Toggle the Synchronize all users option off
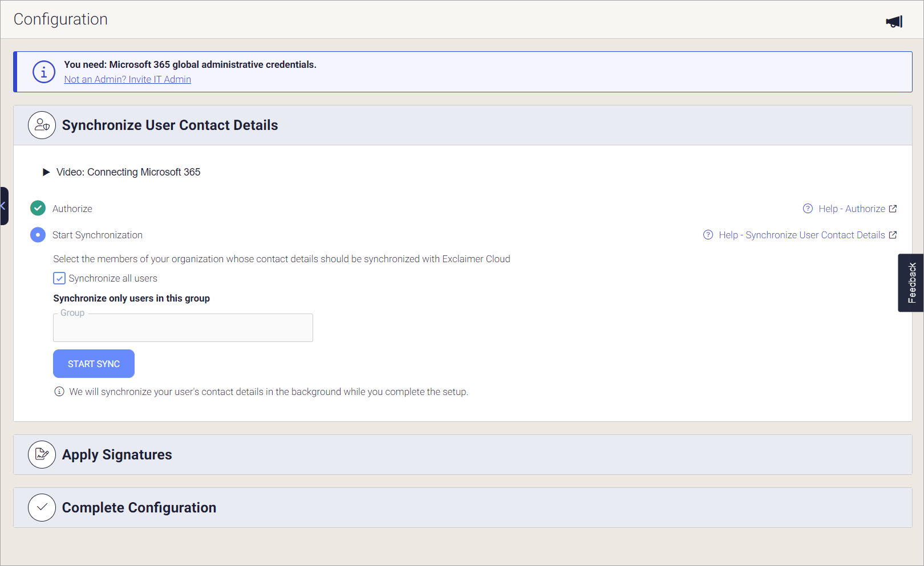 (59, 278)
